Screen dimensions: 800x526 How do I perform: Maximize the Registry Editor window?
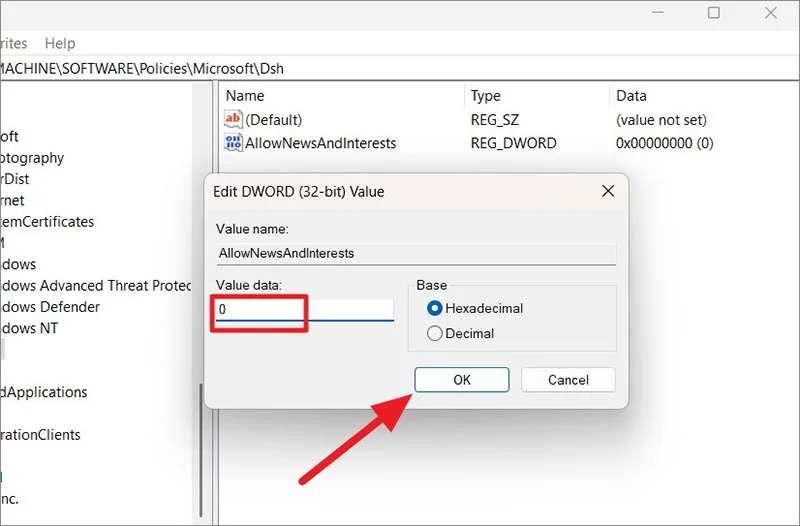(x=714, y=13)
